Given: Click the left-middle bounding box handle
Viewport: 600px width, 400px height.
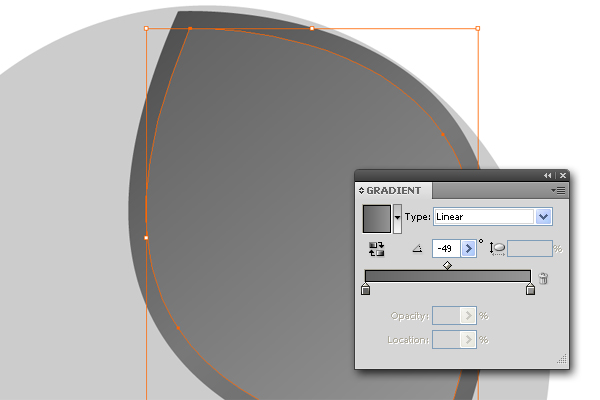Looking at the screenshot, I should [x=146, y=238].
